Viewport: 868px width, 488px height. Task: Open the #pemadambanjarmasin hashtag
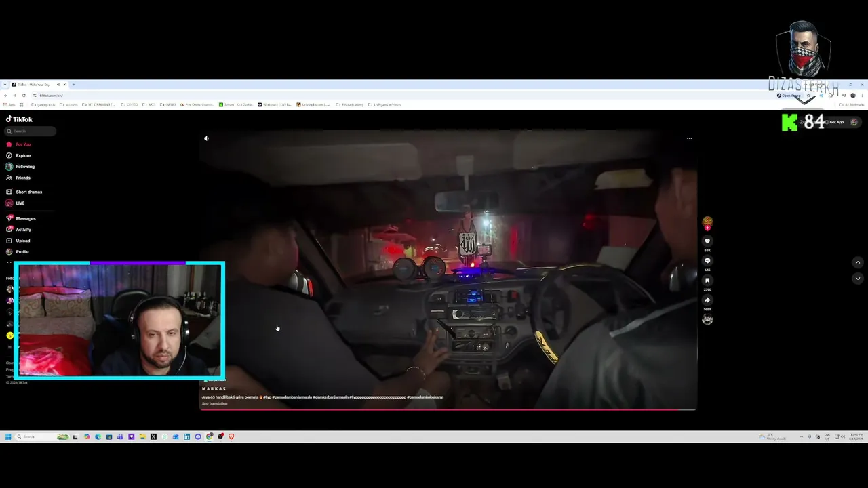tap(291, 397)
